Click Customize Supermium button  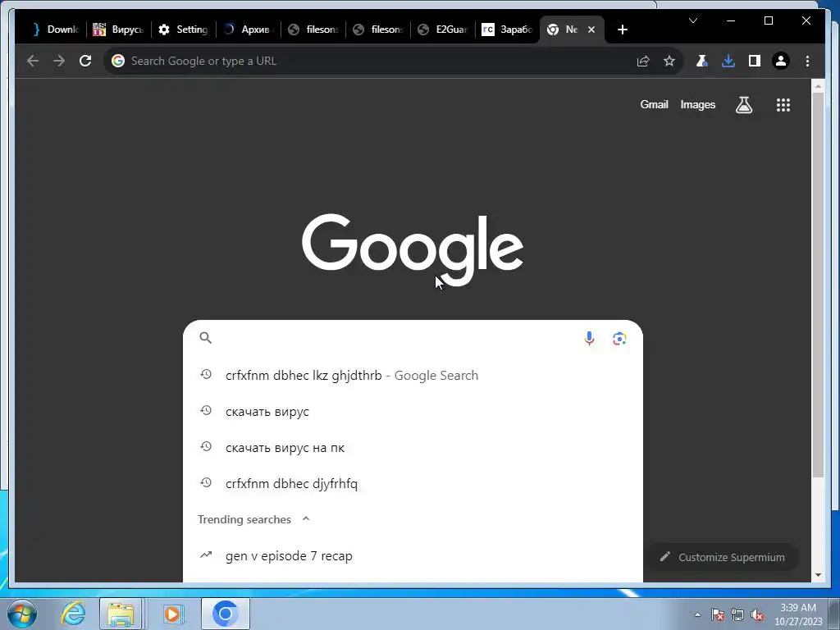pyautogui.click(x=724, y=557)
